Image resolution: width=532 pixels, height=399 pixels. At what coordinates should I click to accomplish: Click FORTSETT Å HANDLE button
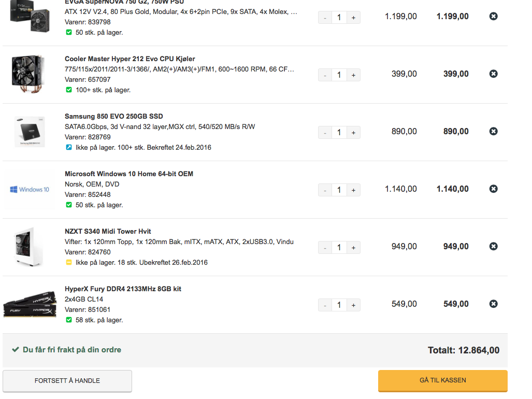67,381
